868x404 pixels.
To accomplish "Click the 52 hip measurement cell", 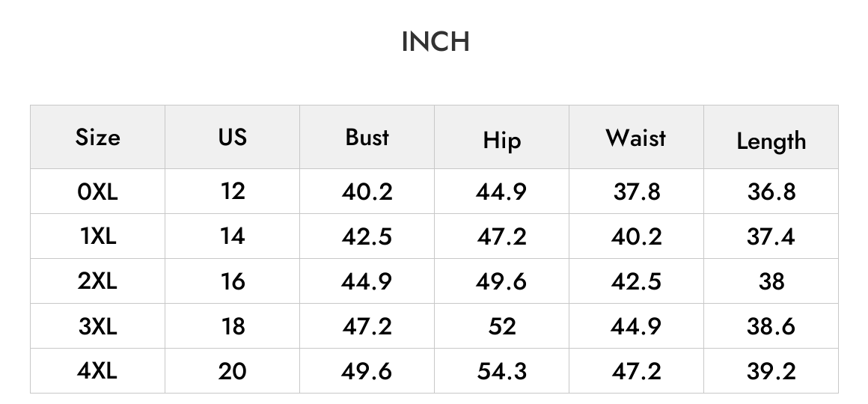I will point(501,326).
